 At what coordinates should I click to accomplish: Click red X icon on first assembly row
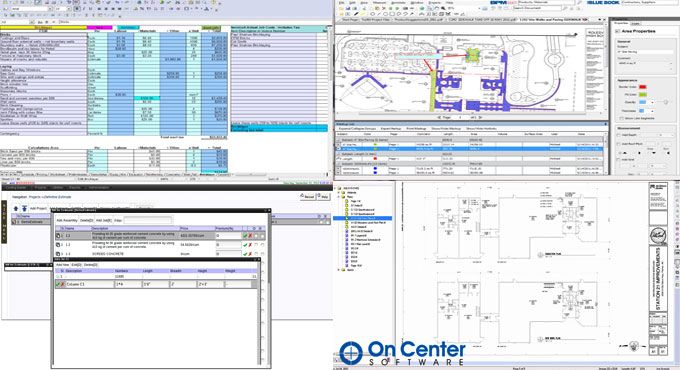coord(250,236)
